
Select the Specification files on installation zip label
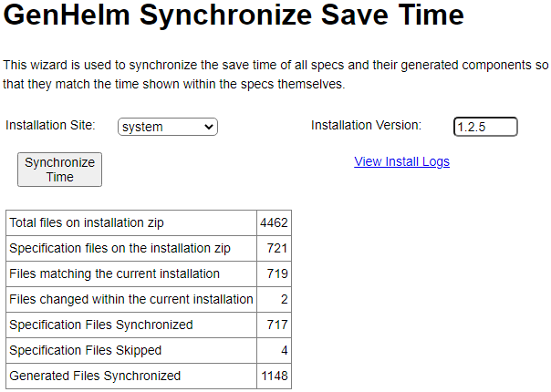pyautogui.click(x=120, y=248)
